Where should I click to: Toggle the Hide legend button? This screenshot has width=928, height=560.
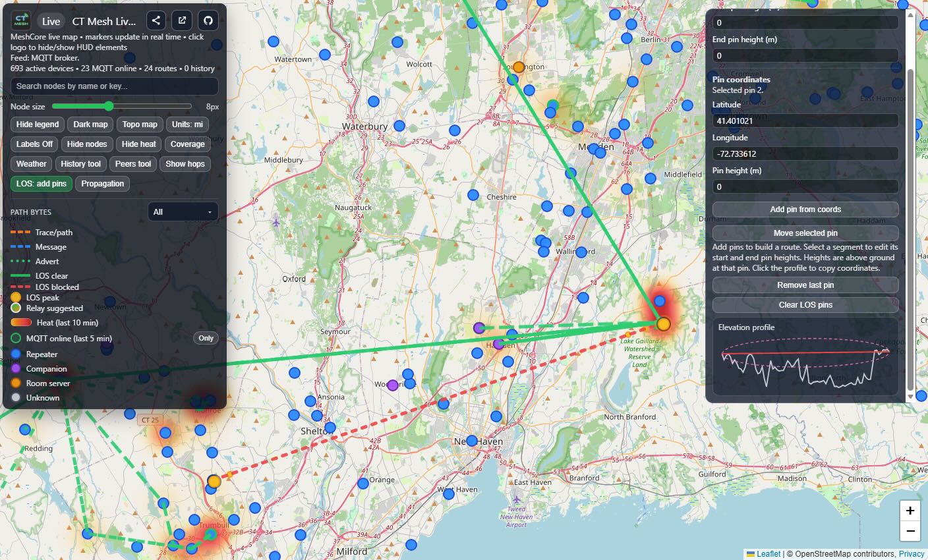tap(38, 125)
